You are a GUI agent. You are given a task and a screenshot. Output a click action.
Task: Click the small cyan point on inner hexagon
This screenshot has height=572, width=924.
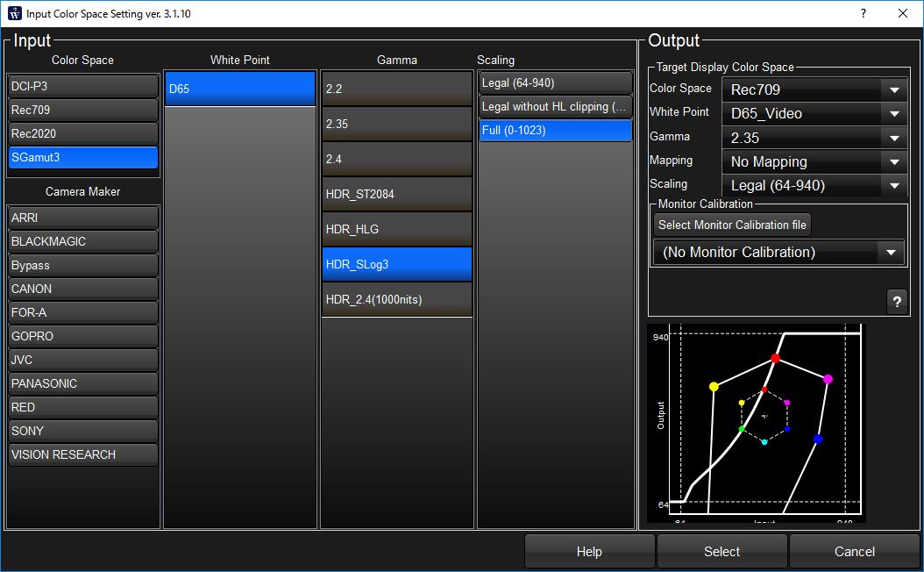764,441
